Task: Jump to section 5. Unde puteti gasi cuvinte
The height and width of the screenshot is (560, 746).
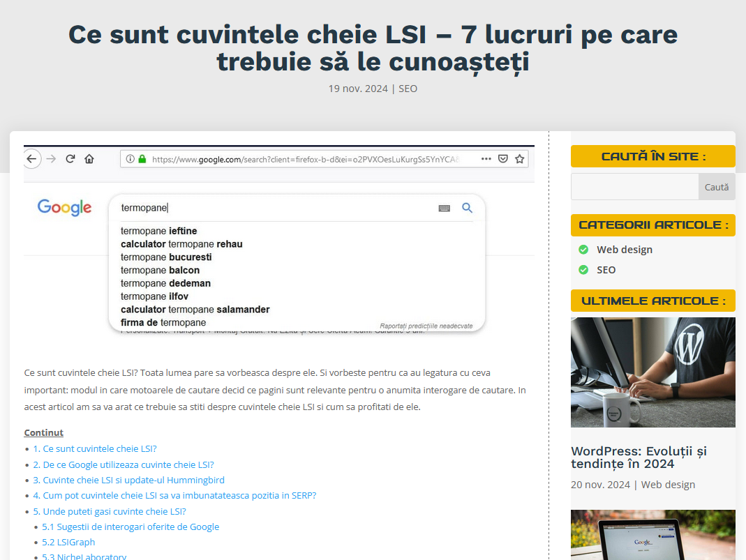Action: coord(110,511)
